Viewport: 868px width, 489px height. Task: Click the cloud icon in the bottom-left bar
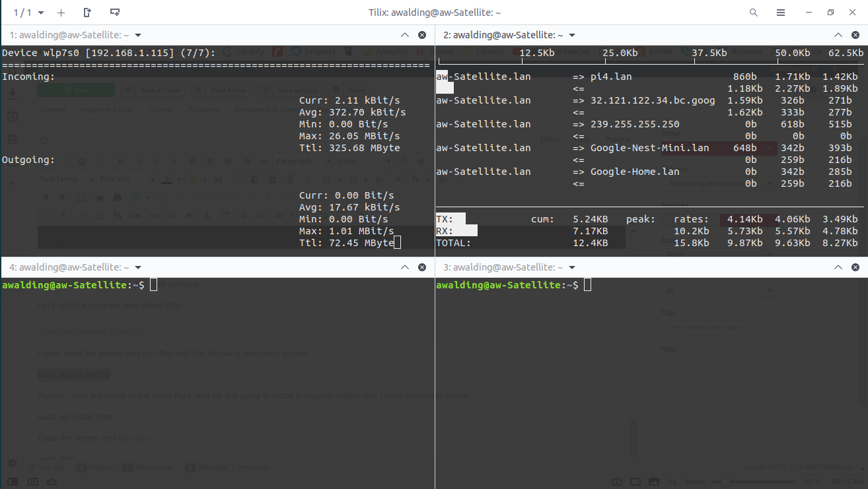(51, 482)
